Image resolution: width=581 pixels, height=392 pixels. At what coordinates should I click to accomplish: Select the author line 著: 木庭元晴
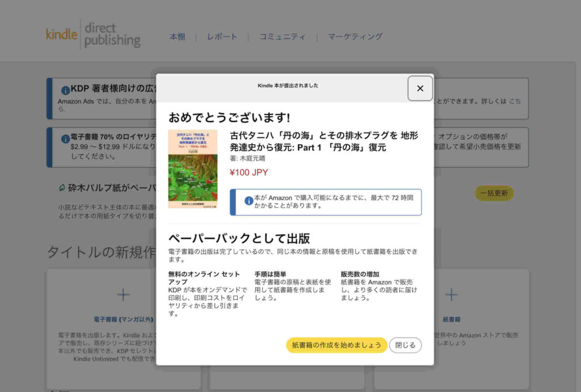247,158
